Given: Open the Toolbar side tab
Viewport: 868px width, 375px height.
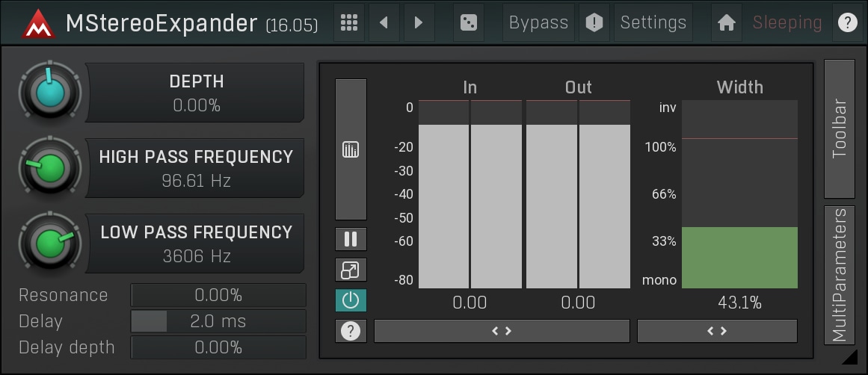Looking at the screenshot, I should (x=839, y=128).
